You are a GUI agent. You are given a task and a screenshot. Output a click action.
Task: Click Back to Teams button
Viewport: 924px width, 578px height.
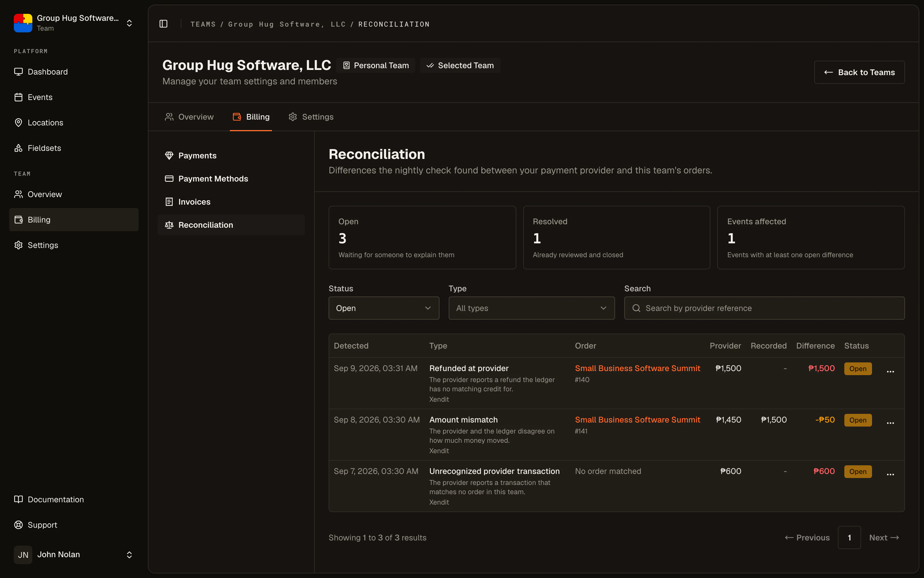pos(859,72)
